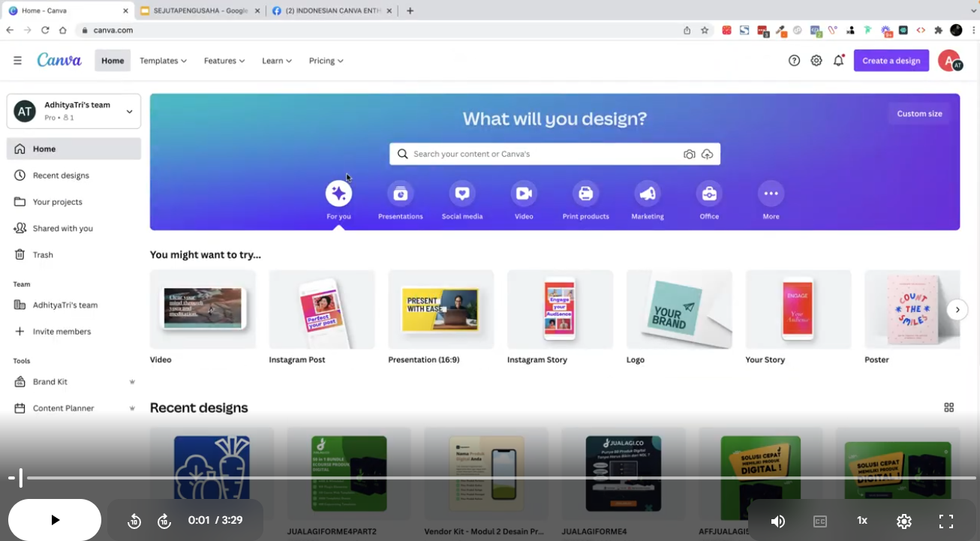
Task: Open Shared with you in sidebar
Action: pyautogui.click(x=74, y=228)
